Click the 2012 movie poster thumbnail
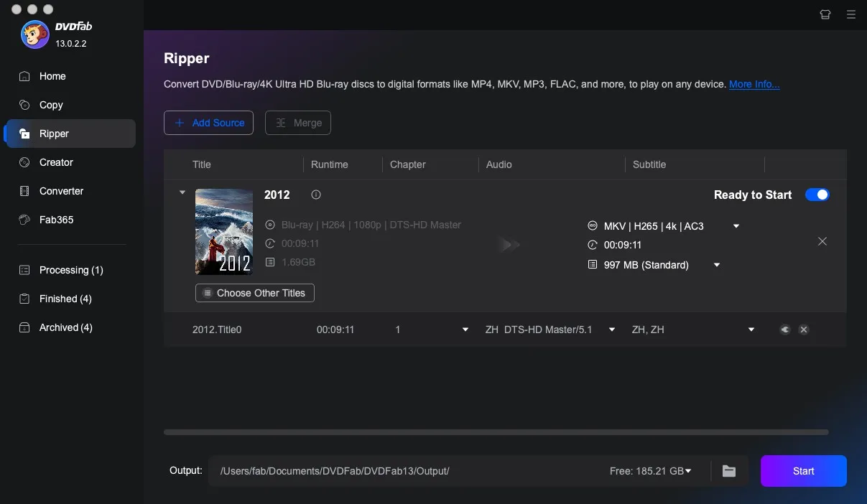The height and width of the screenshot is (504, 867). [223, 231]
